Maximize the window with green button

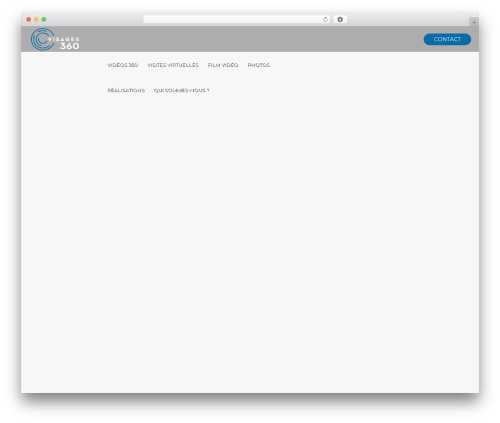click(x=44, y=20)
